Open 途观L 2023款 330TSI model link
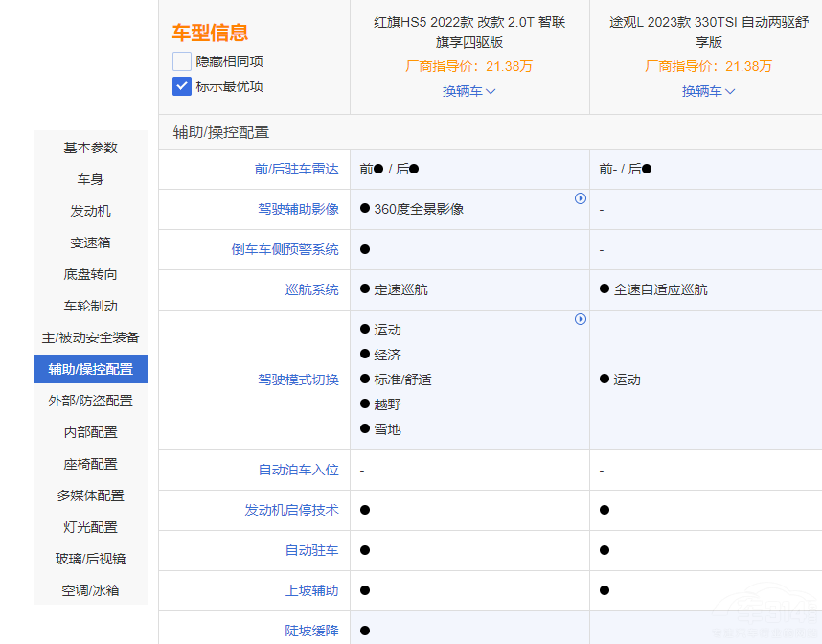 tap(708, 32)
